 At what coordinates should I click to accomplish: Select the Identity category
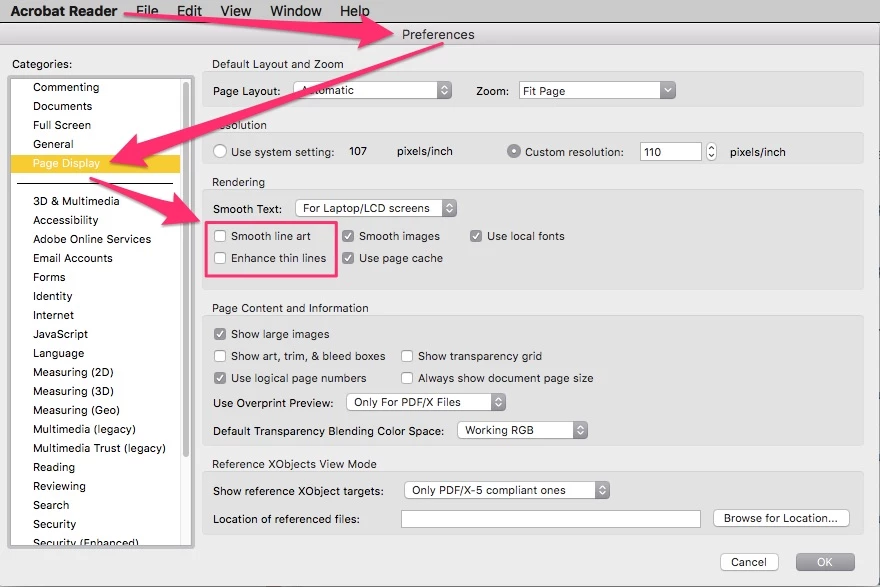coord(53,296)
